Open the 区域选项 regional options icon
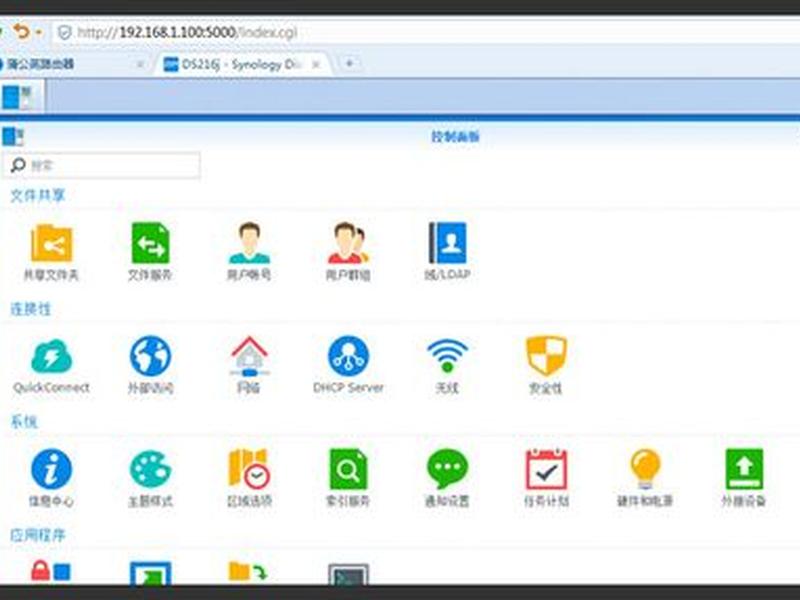The image size is (800, 600). [249, 469]
